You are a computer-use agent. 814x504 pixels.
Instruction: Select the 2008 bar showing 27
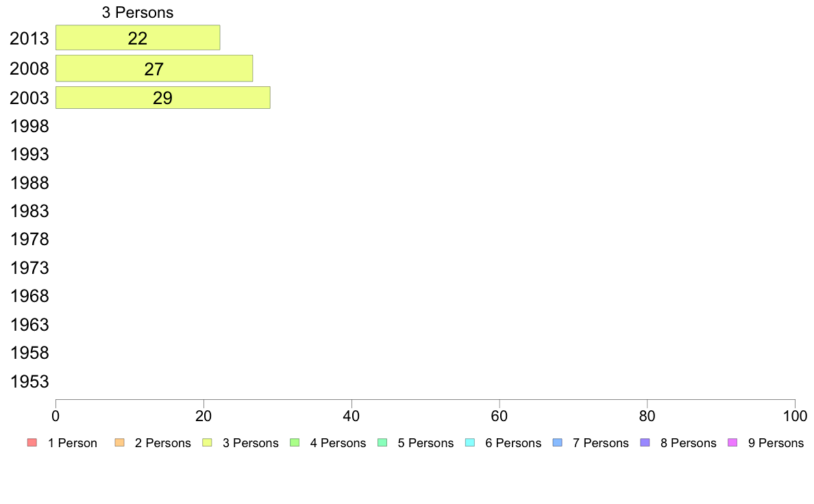pos(154,68)
